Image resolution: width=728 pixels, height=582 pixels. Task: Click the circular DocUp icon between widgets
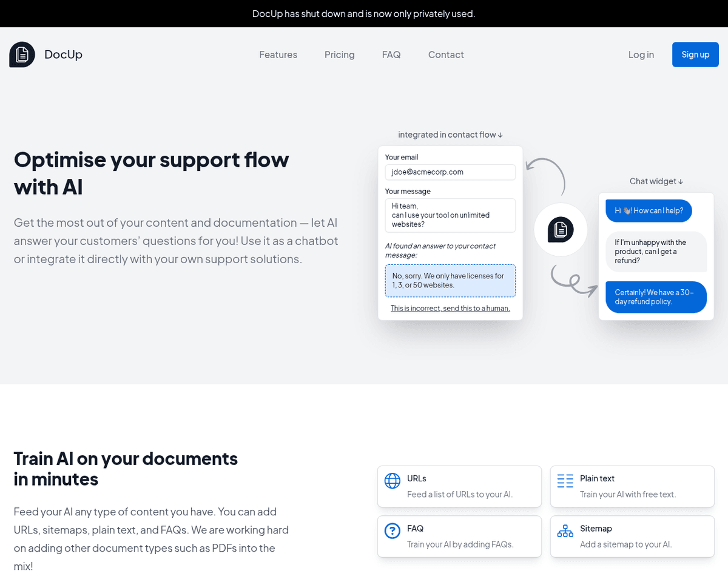tap(561, 230)
